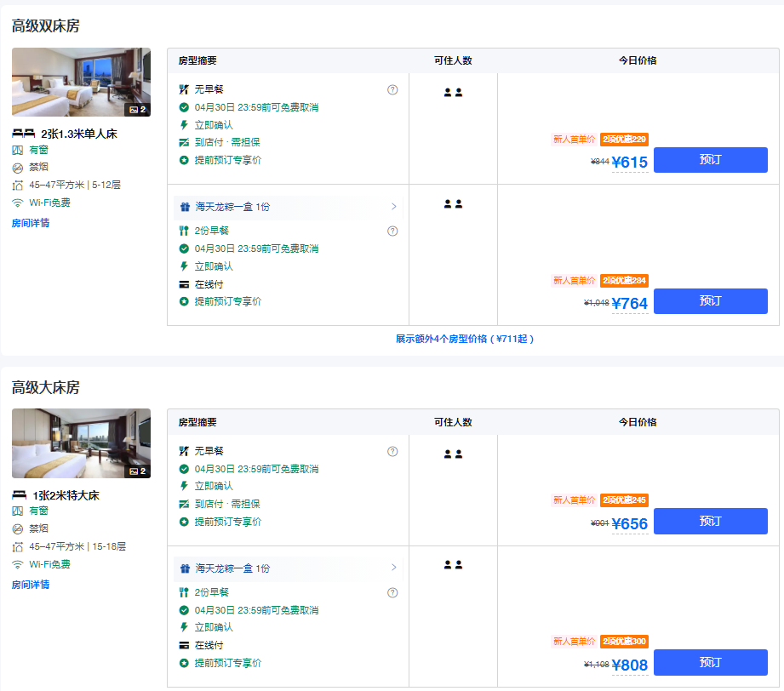The height and width of the screenshot is (691, 784).
Task: Expand 海天龙粽一盒 gift row in king room
Action: [x=289, y=568]
